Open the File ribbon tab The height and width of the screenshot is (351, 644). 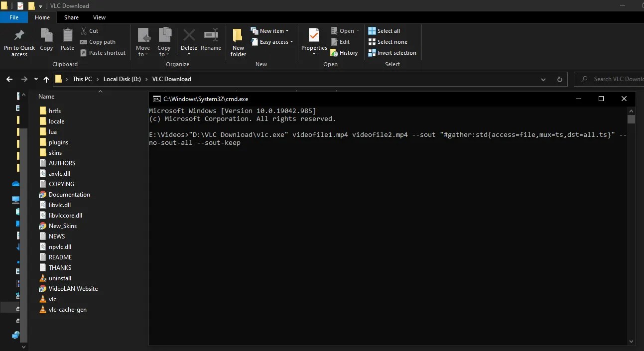[14, 17]
